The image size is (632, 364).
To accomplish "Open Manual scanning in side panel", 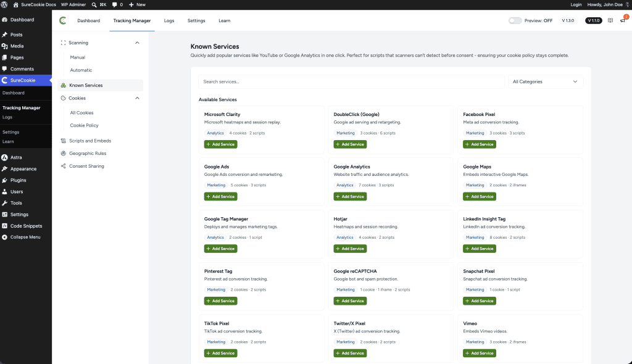I will (x=78, y=57).
